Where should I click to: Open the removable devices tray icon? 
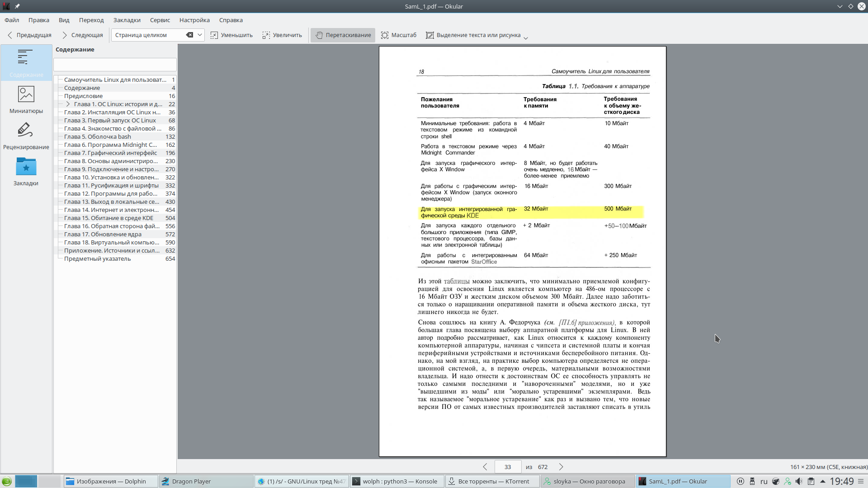point(752,481)
